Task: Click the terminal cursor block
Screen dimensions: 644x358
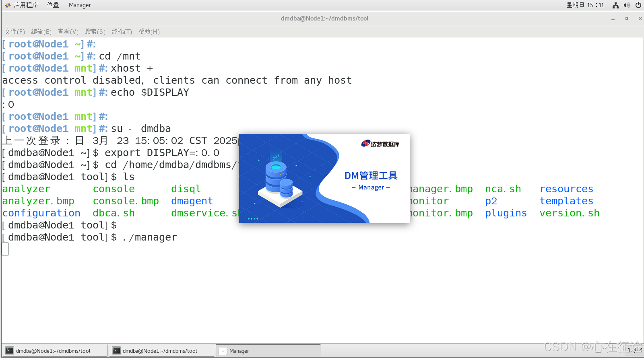Action: 5,249
